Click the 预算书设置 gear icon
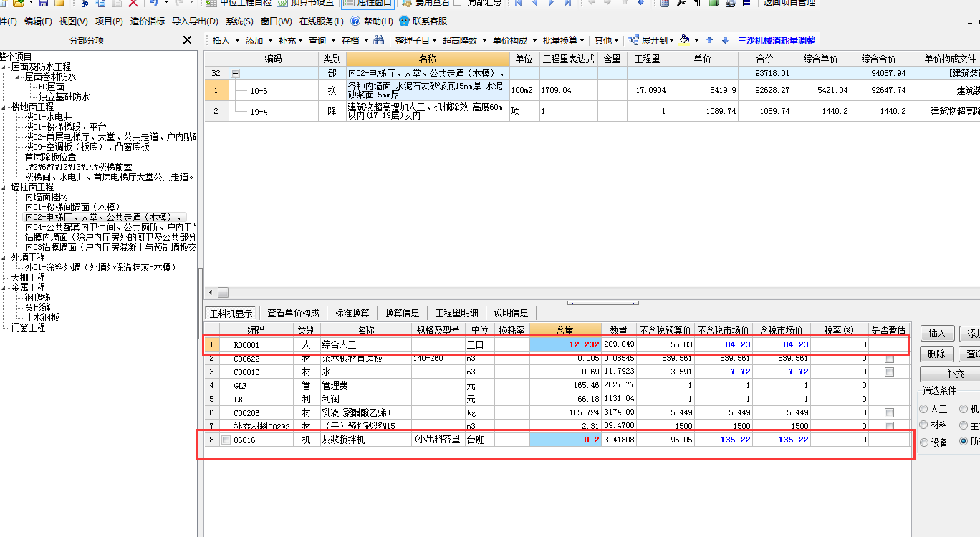Screen dimensions: 980x537 pyautogui.click(x=283, y=3)
